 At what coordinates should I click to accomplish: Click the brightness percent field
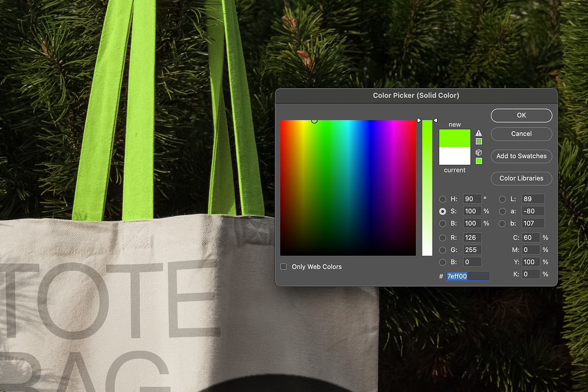[472, 223]
